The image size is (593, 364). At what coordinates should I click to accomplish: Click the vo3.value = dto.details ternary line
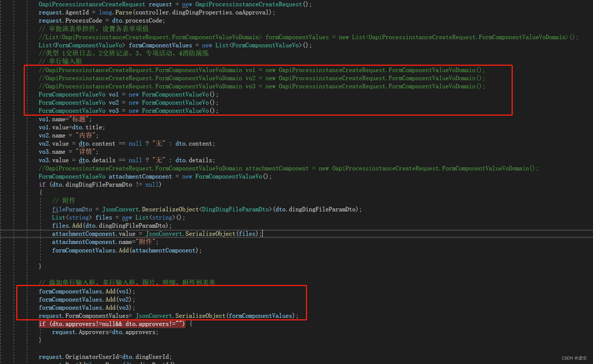pyautogui.click(x=127, y=160)
